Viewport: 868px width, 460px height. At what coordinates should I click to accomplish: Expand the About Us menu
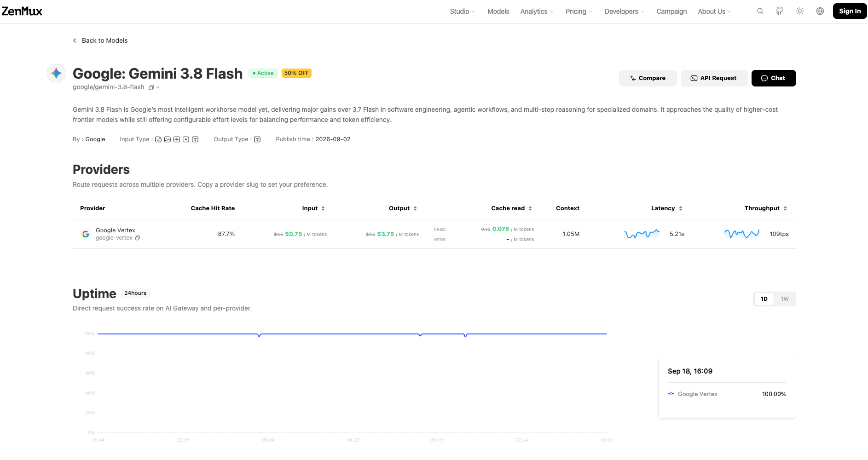(715, 11)
